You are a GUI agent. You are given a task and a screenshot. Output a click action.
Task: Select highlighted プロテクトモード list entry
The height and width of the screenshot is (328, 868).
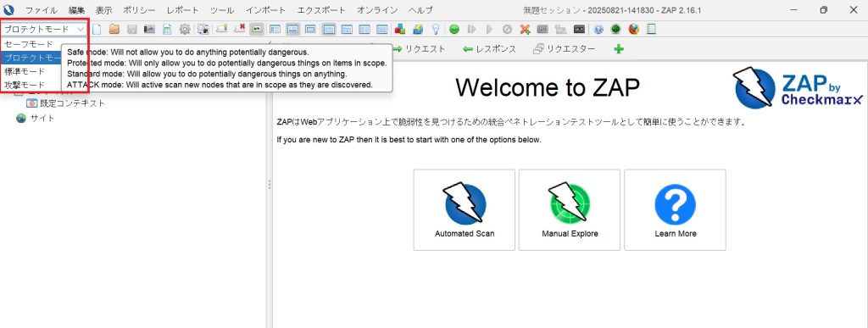pyautogui.click(x=32, y=58)
